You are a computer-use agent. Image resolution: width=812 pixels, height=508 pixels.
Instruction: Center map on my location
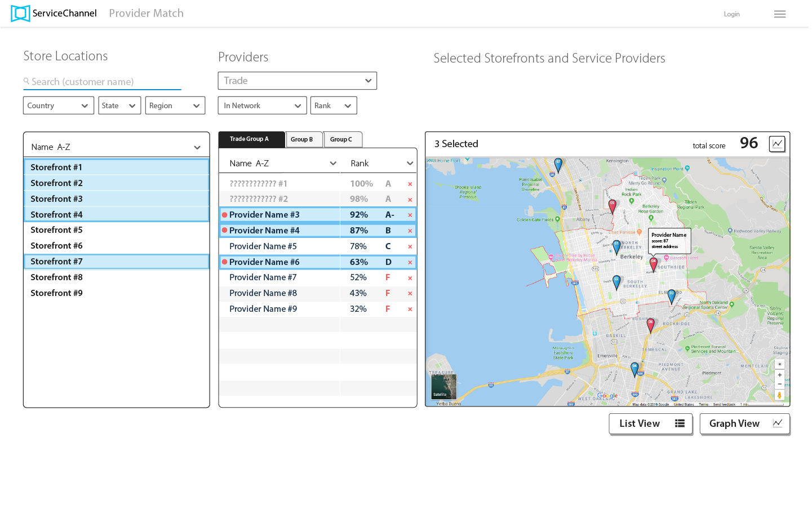(x=780, y=364)
